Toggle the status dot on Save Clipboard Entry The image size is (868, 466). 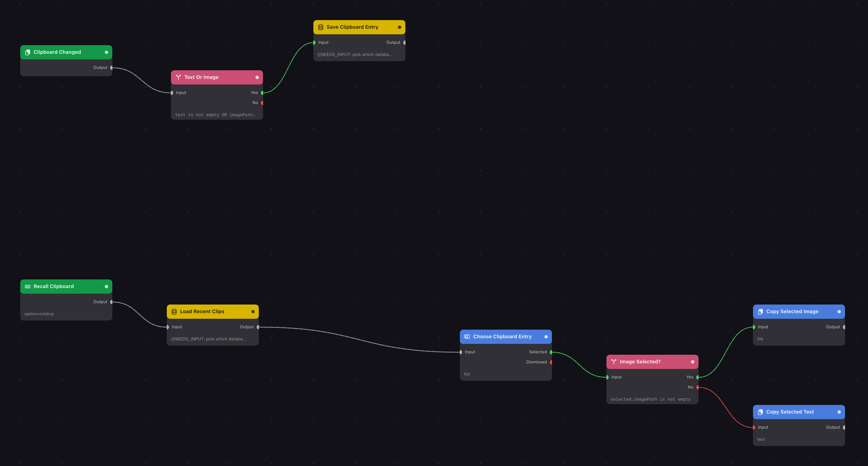pos(400,27)
